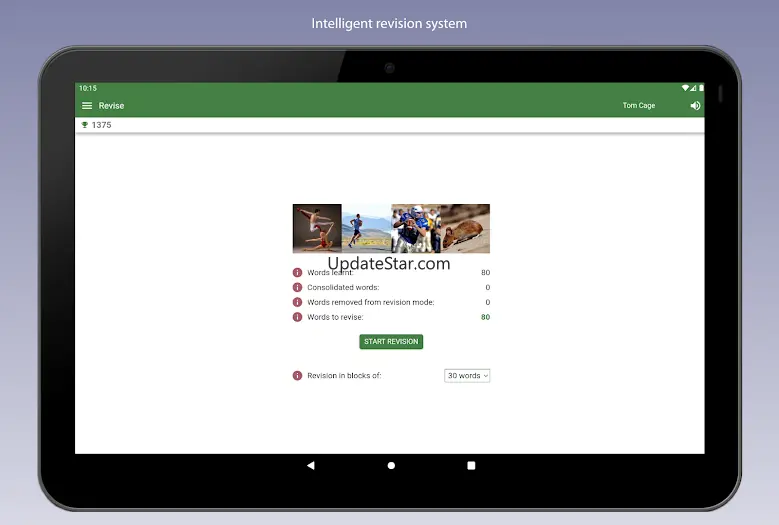This screenshot has width=779, height=525.
Task: Show info for Words learnt
Action: pyautogui.click(x=297, y=273)
